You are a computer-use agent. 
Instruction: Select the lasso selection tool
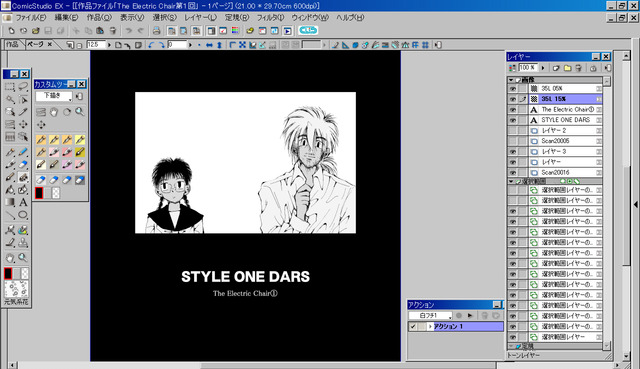click(23, 87)
